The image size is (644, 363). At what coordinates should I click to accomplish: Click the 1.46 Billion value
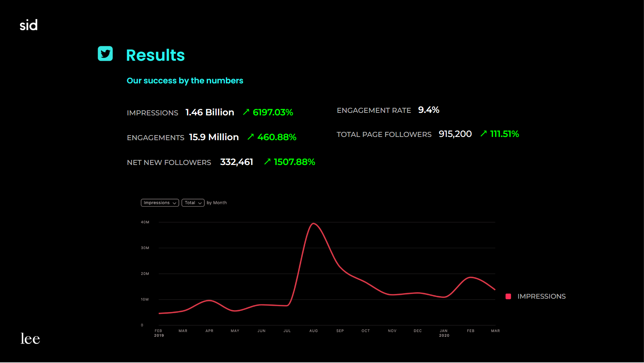click(210, 112)
